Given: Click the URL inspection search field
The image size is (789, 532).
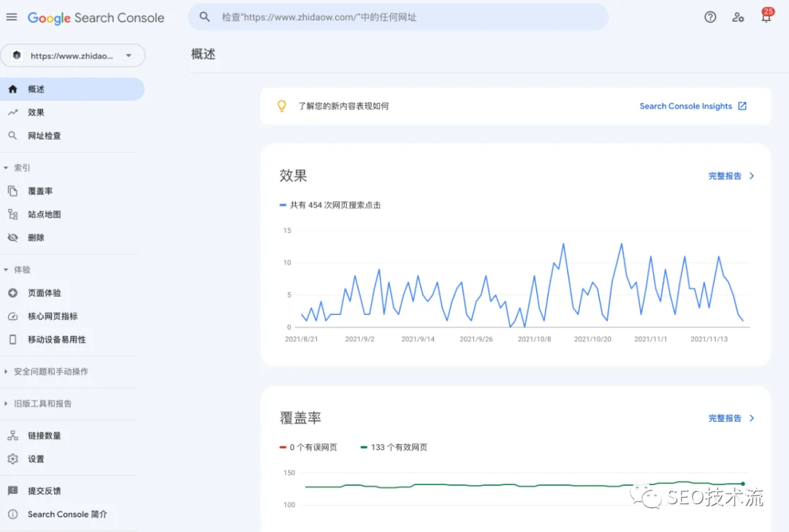Looking at the screenshot, I should click(398, 17).
